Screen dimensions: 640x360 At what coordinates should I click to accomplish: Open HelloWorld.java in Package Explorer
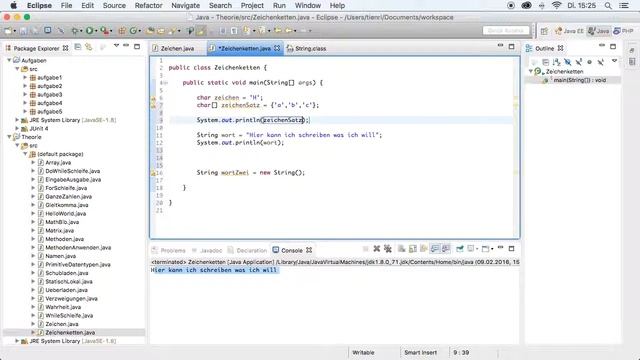pyautogui.click(x=65, y=213)
